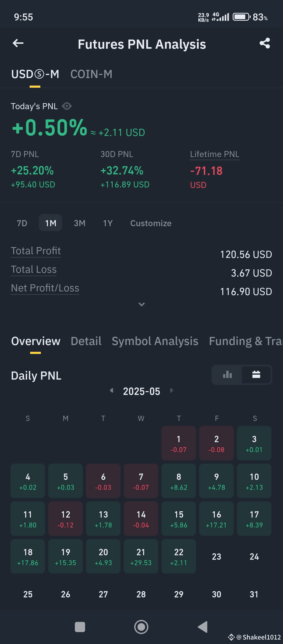Switch Daily PNL to calendar view
Viewport: 283px width, 644px height.
pyautogui.click(x=256, y=375)
